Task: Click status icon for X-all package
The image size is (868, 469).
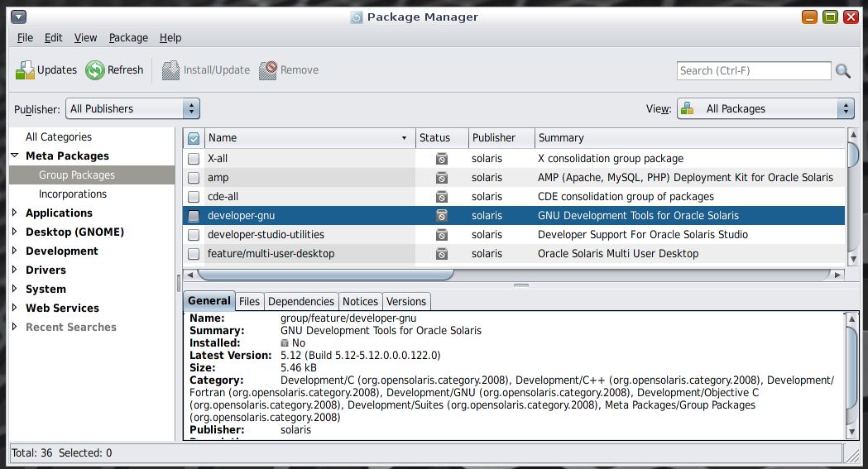Action: 441,159
